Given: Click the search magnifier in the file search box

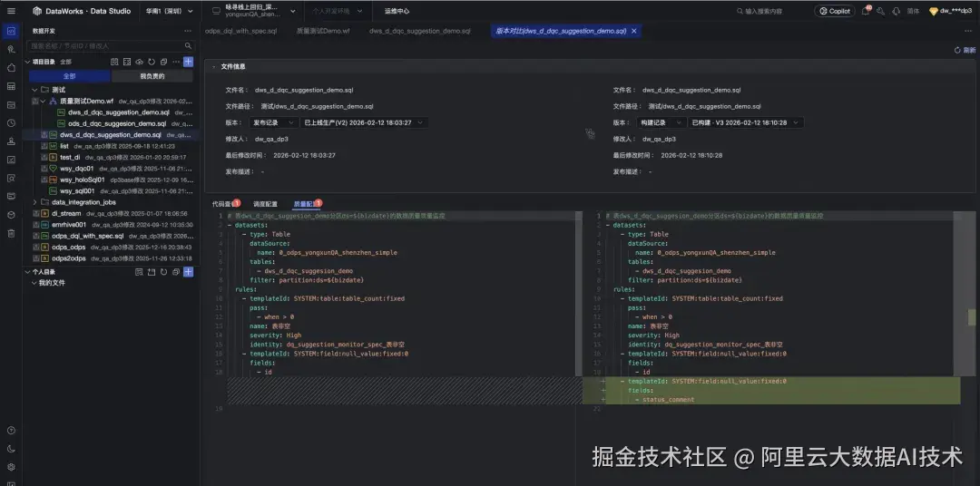Looking at the screenshot, I should pos(188,45).
